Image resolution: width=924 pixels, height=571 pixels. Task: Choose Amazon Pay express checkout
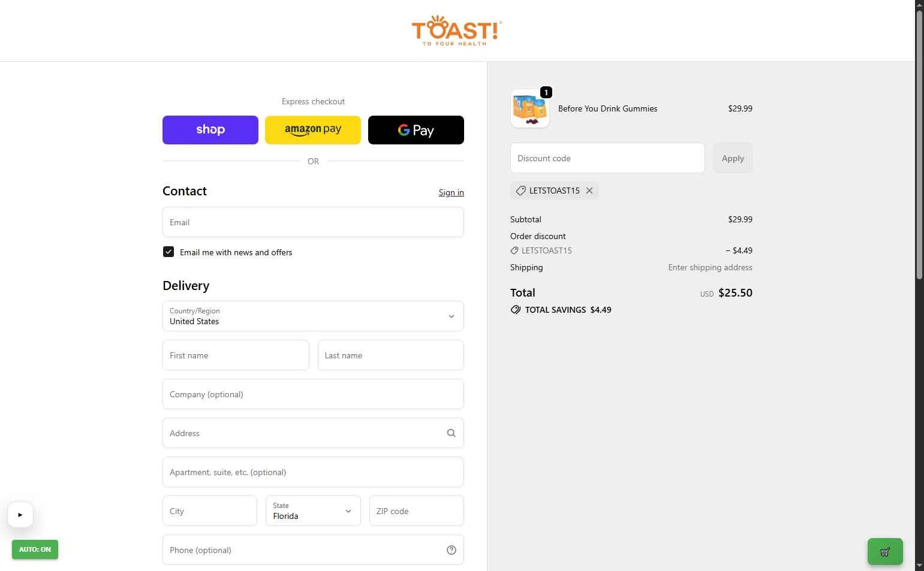[313, 130]
